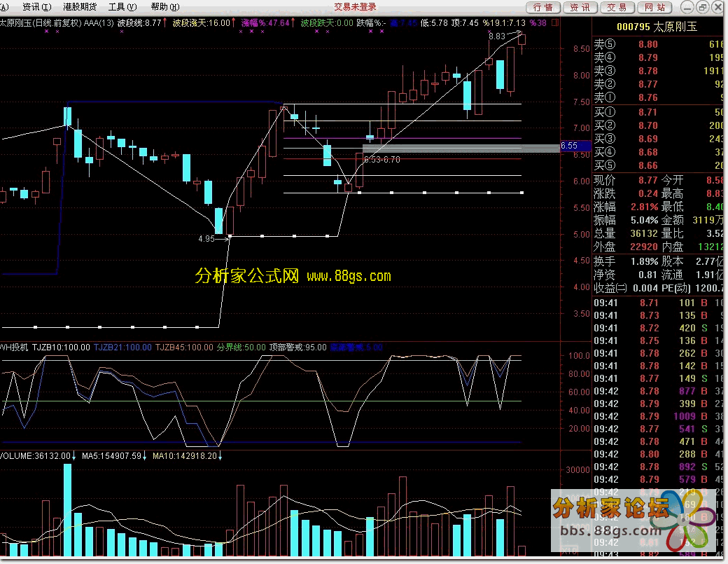
Task: Select stock title 000795 太原刚玉
Action: click(x=657, y=27)
